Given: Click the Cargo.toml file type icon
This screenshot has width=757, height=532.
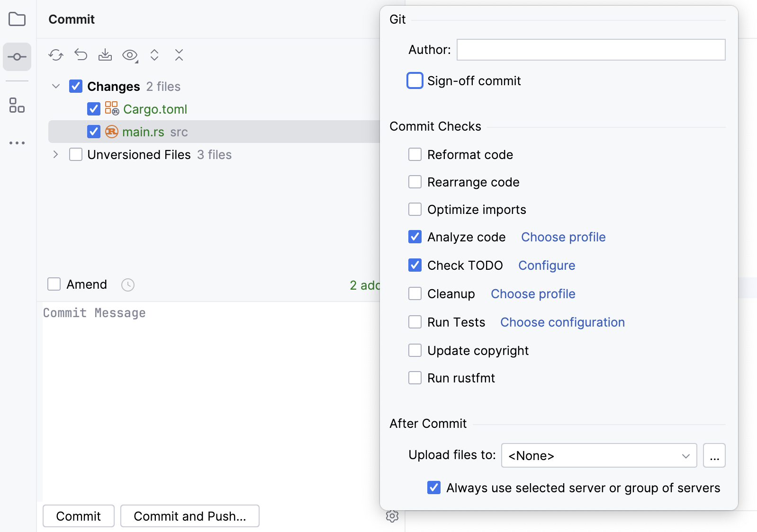Looking at the screenshot, I should (112, 108).
